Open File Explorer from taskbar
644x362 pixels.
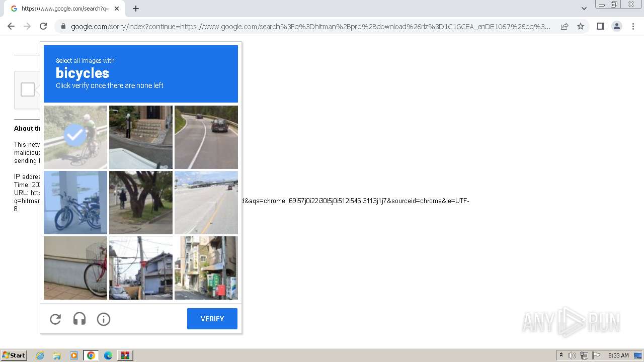[57, 355]
